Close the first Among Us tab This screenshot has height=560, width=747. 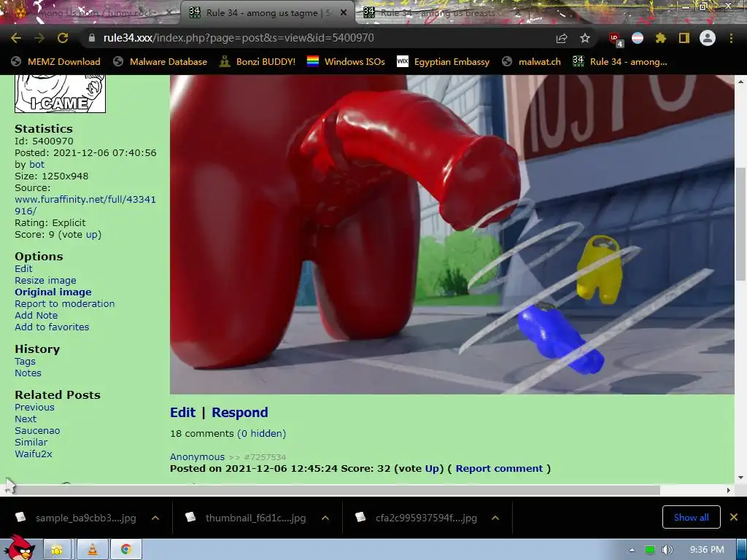(169, 13)
